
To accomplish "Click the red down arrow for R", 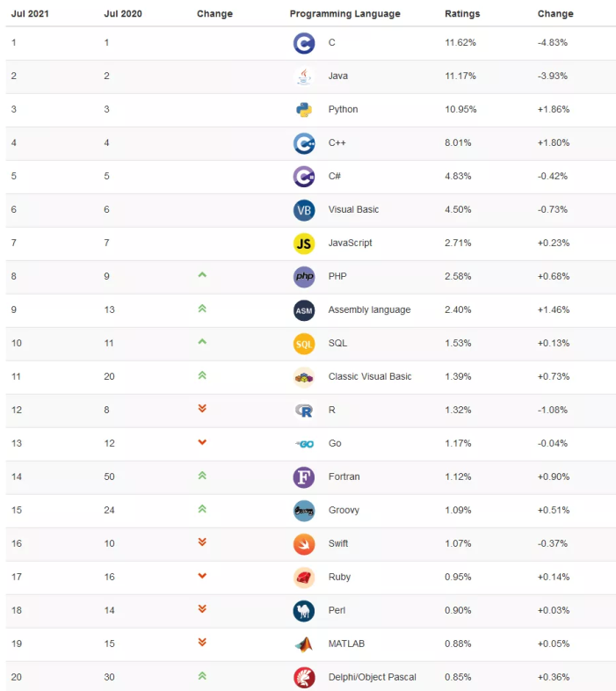I will coord(202,409).
